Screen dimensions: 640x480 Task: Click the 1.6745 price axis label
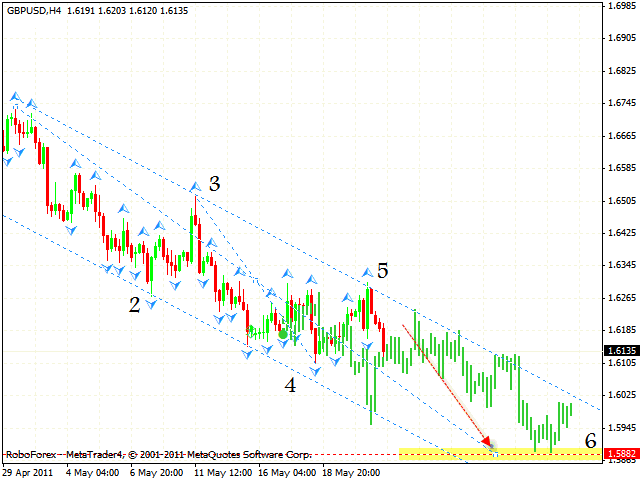click(x=622, y=103)
